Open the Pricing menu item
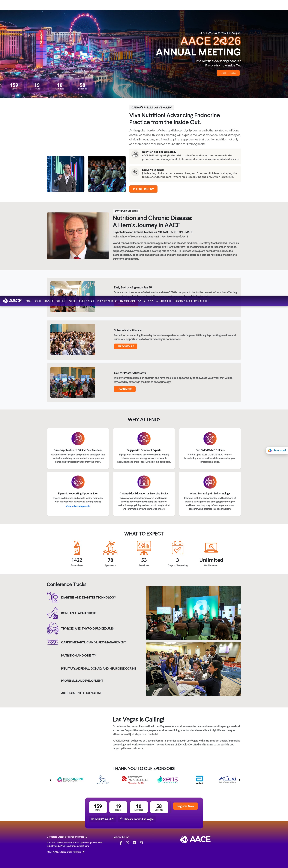288x868 pixels. [x=72, y=301]
